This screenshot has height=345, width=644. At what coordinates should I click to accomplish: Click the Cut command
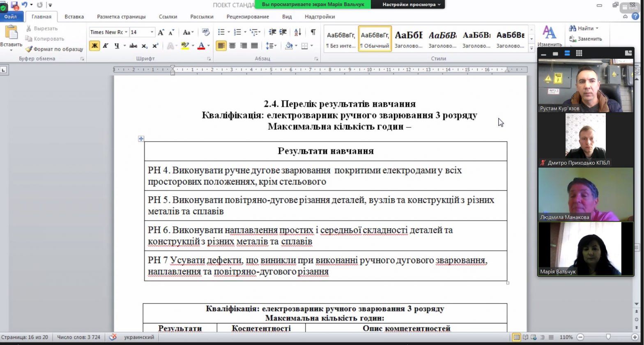pos(42,28)
